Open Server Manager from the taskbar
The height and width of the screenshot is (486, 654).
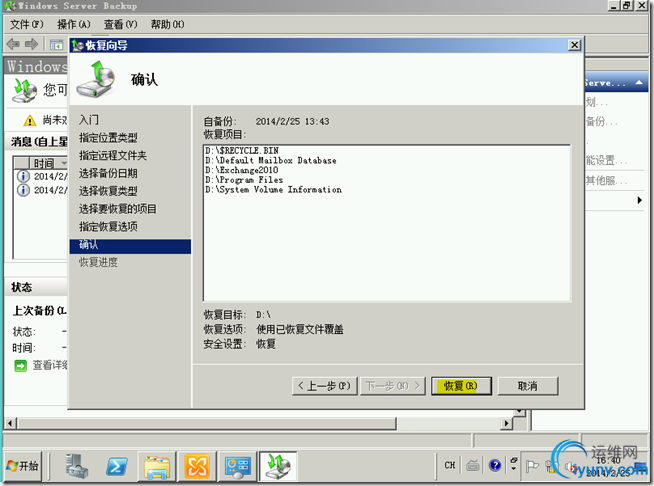[x=76, y=466]
